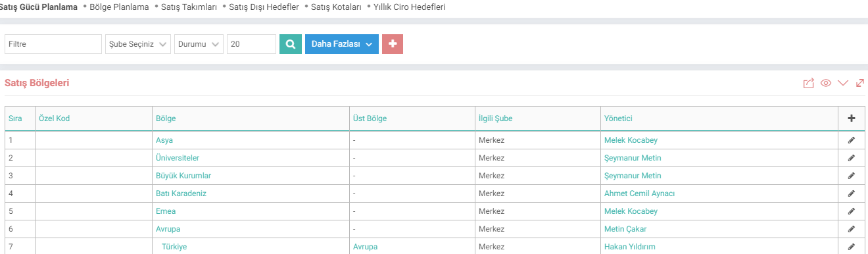Click the plus icon in table header
868x254 pixels.
(x=852, y=118)
